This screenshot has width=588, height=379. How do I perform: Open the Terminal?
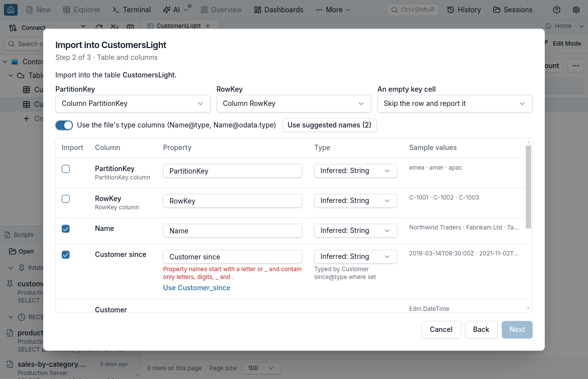132,10
